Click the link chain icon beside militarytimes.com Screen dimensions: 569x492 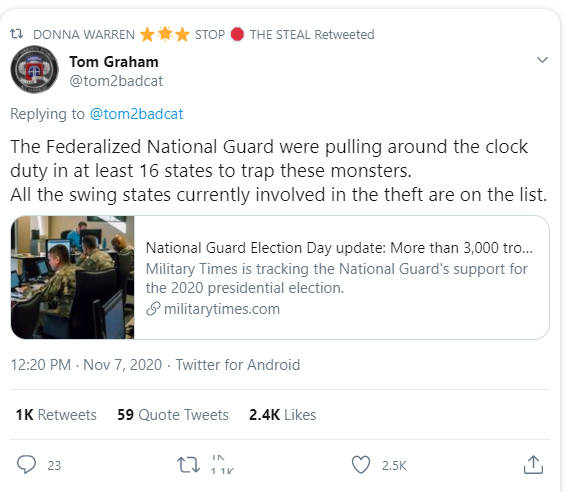click(153, 309)
